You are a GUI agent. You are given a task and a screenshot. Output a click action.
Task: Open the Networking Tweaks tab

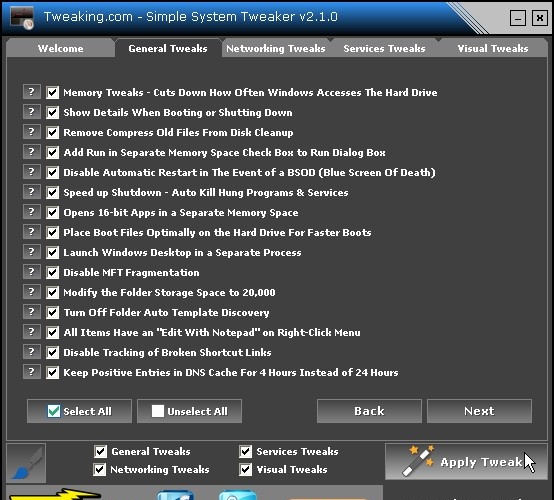(276, 48)
